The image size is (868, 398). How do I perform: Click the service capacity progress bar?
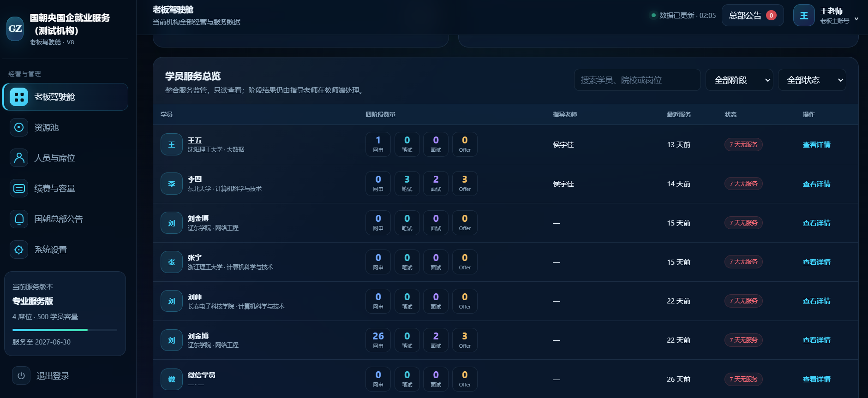click(x=65, y=330)
